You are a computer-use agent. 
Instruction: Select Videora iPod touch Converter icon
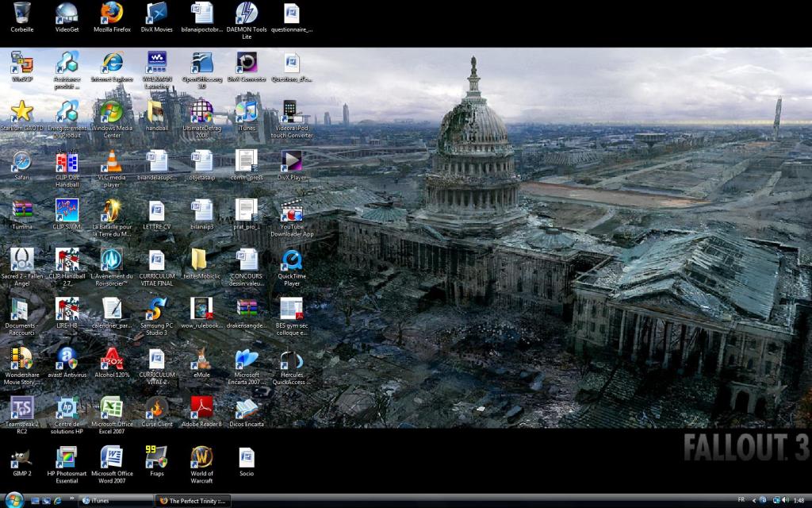click(292, 119)
